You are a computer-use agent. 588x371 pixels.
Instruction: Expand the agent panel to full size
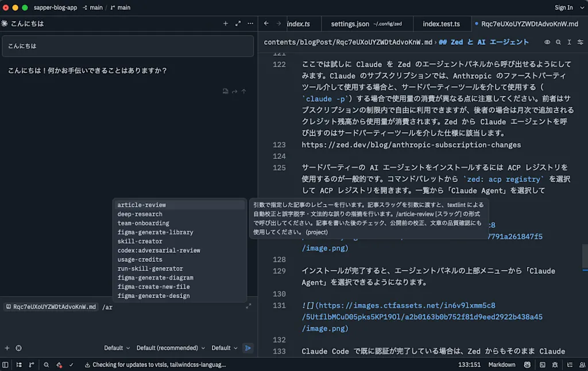click(238, 24)
